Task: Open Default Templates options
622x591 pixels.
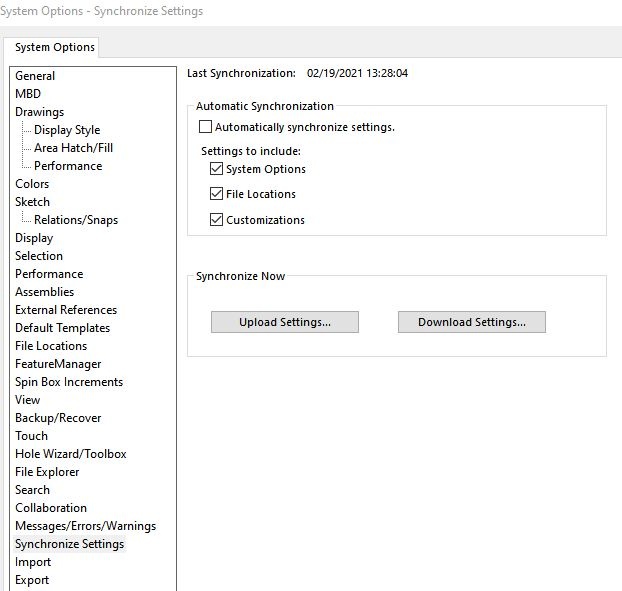Action: [62, 328]
